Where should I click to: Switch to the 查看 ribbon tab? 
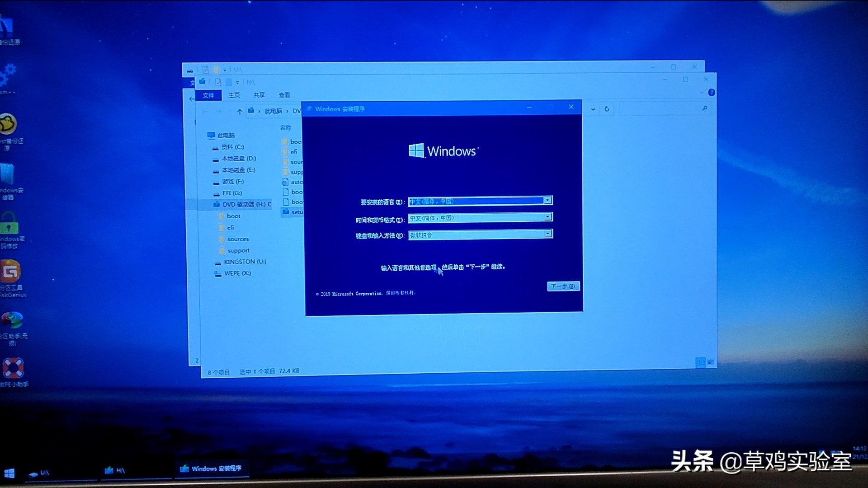tap(283, 95)
